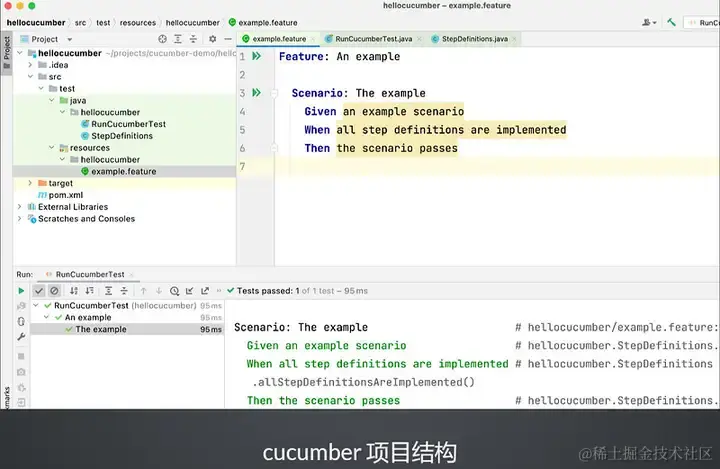Click the 'Then the scenario passes' editor line
Screen dimensions: 720x469
(x=381, y=148)
